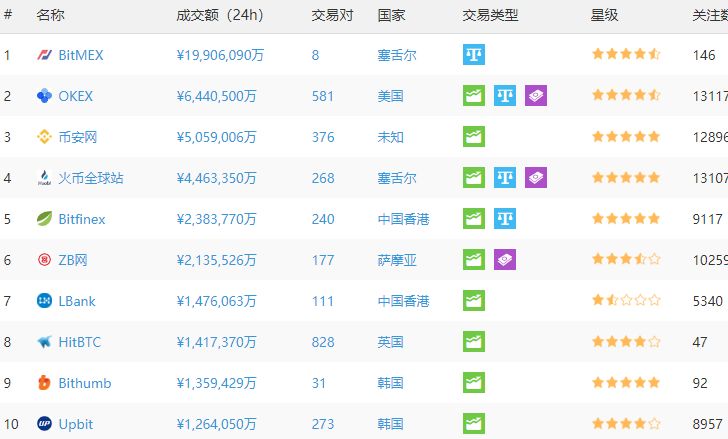Click 火币全球站's green spot trading icon
This screenshot has height=439, width=728.
coord(474,177)
